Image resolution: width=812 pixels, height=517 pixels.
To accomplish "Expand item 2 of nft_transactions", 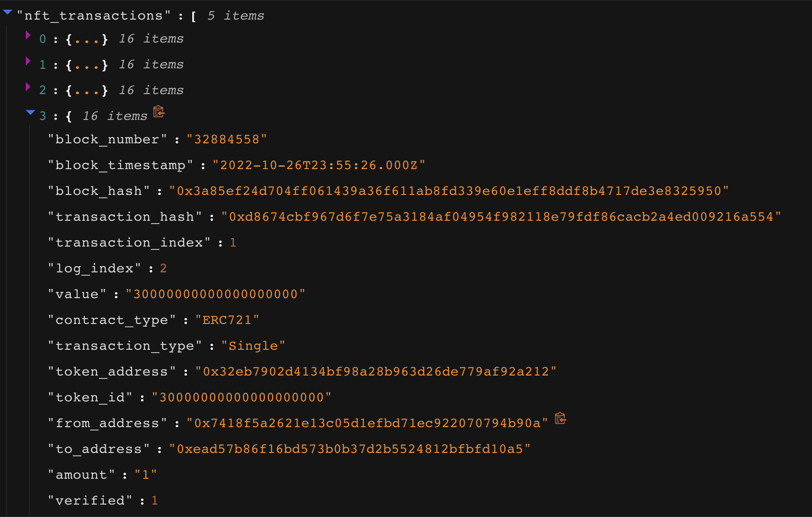I will coord(28,87).
